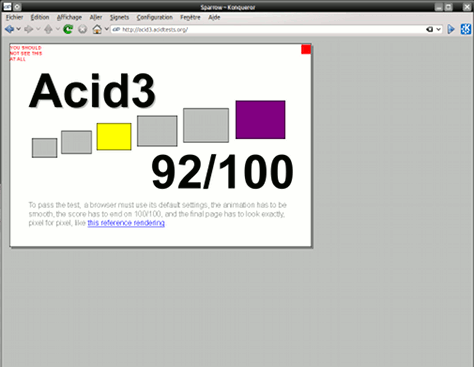Go to the Home page icon
The width and height of the screenshot is (474, 367).
point(97,29)
